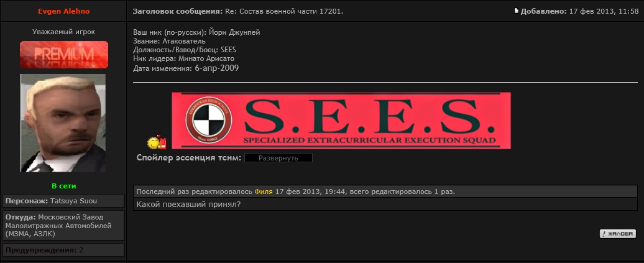Click the Откуда location field

click(x=63, y=226)
